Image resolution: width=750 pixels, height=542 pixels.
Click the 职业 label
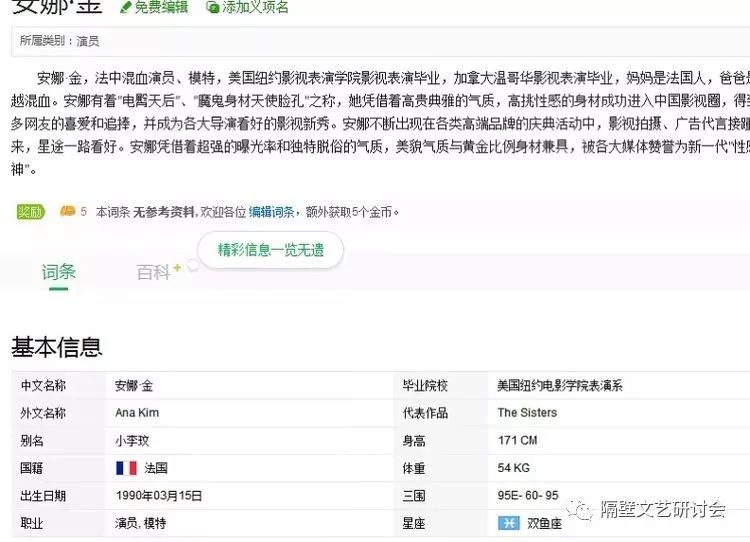[32, 523]
